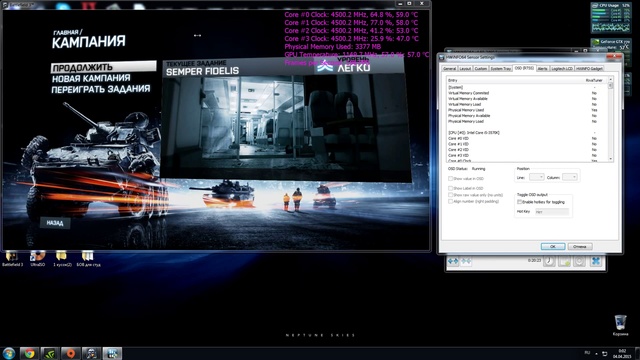Open the NVIDIA app on taskbar
This screenshot has height=360, width=640.
50,353
